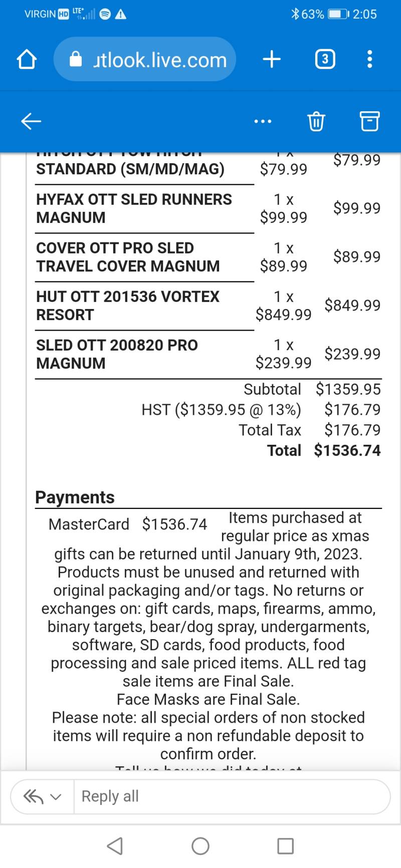Open a new browser tab with plus
Viewport: 401px width, 868px height.
point(272,60)
